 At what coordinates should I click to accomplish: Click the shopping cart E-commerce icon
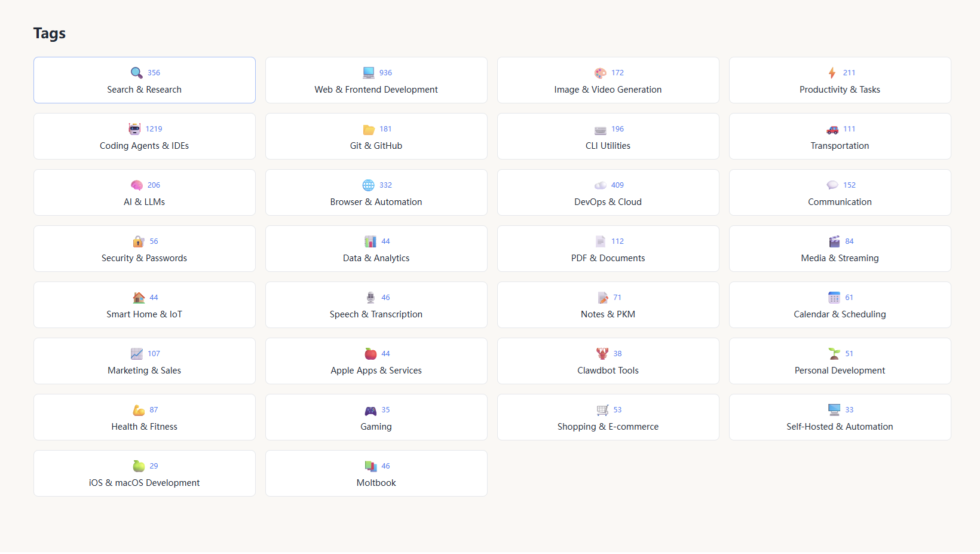click(602, 410)
